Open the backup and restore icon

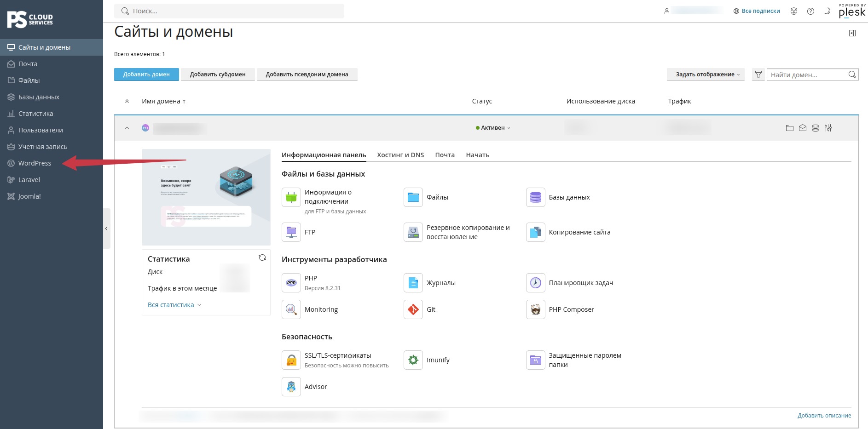click(413, 232)
